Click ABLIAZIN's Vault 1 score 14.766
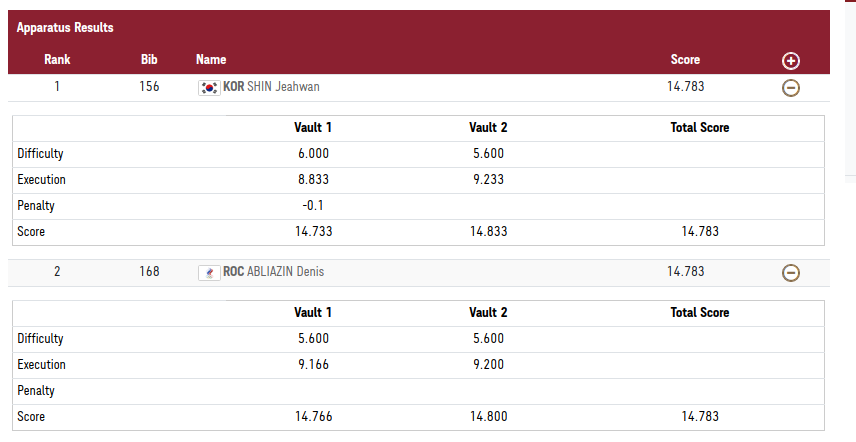Viewport: 856px width, 442px height. coord(313,416)
